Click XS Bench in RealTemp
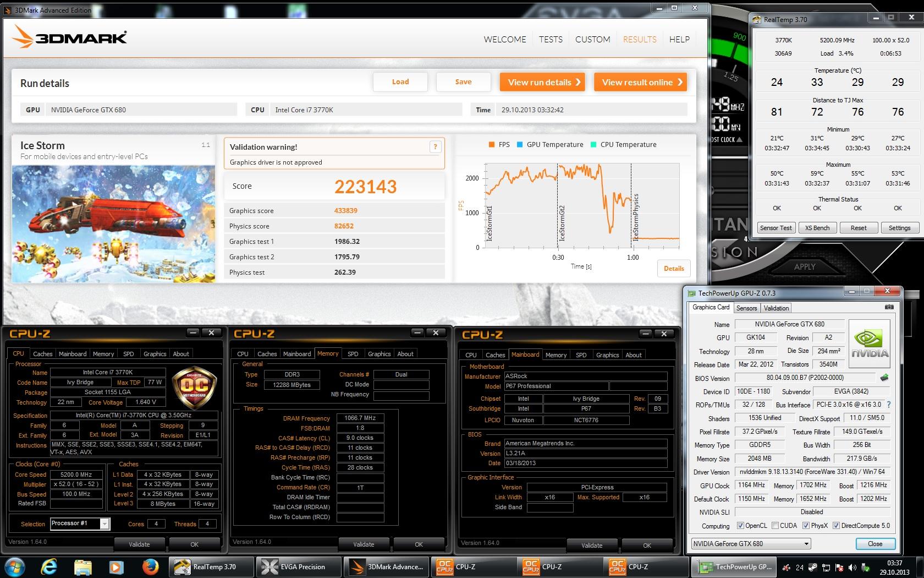 point(817,228)
